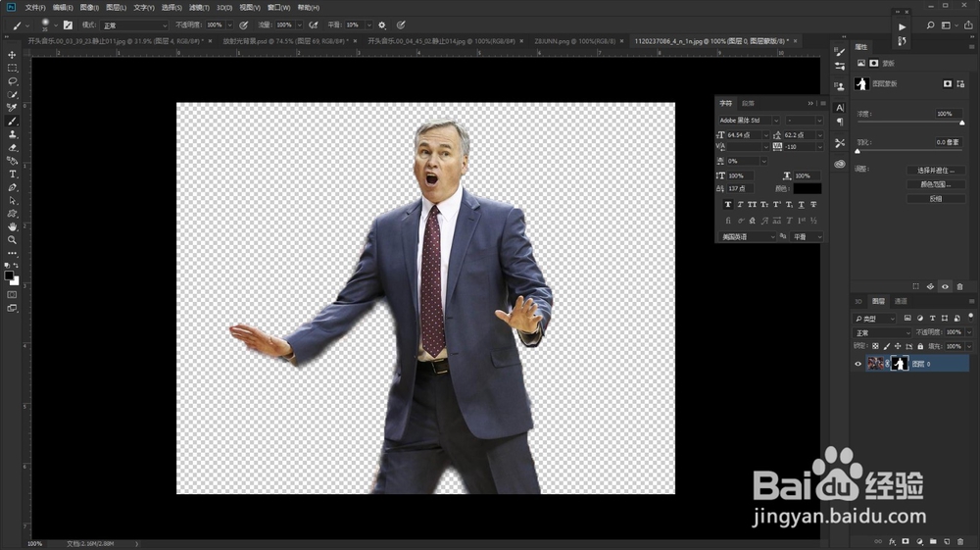Open the Creative Cloud Libraries icon
The image size is (980, 550).
tap(840, 164)
